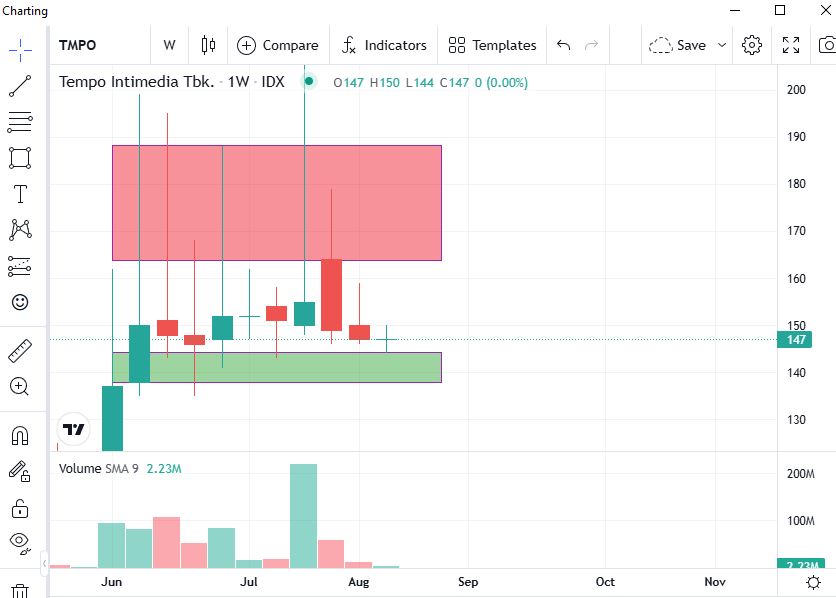Viewport: 836px width, 598px height.
Task: Select the rectangle shape tool
Action: pos(20,158)
